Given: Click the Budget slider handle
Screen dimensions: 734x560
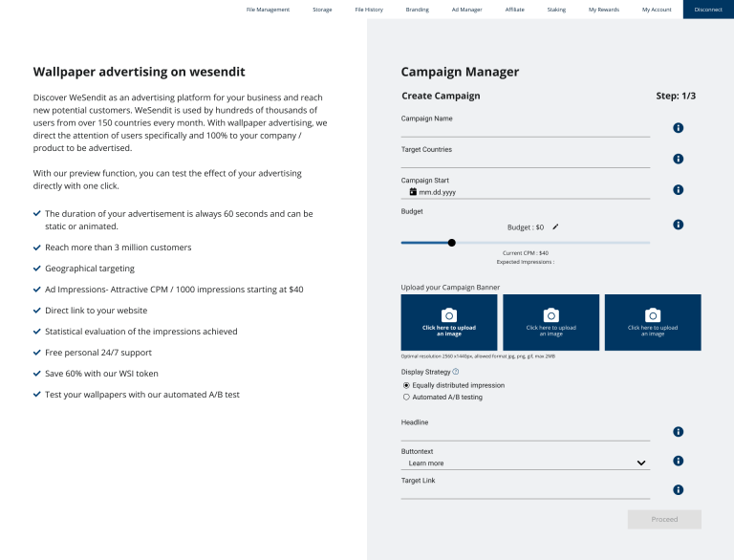Looking at the screenshot, I should 451,243.
